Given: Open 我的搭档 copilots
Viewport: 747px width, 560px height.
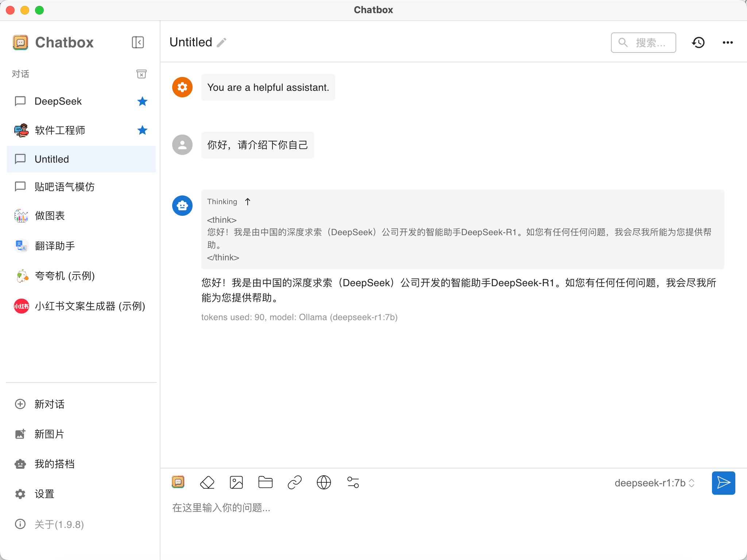Looking at the screenshot, I should [81, 464].
